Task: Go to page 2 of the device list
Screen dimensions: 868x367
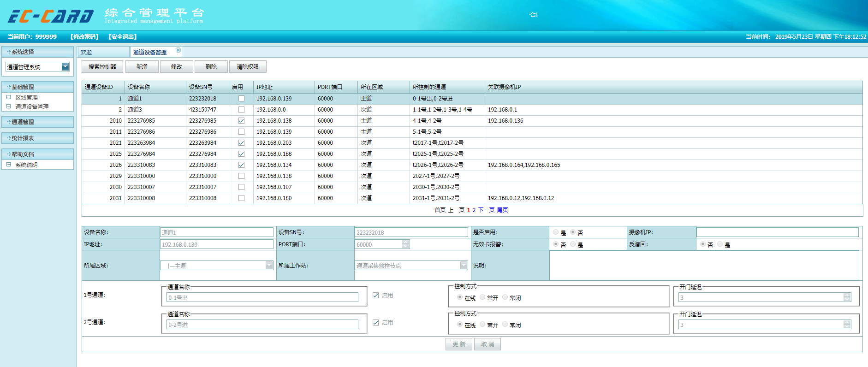Action: 474,210
